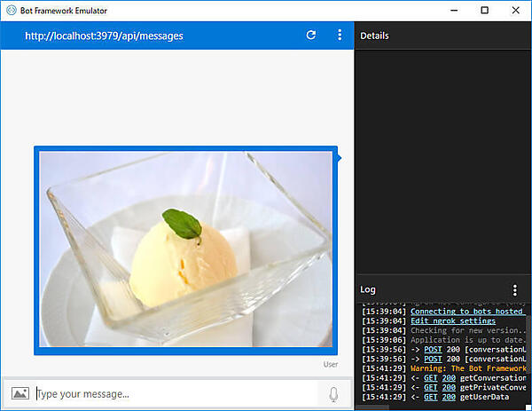This screenshot has width=532, height=411.
Task: Open the three-dot menu beside the refresh icon
Action: 339,36
